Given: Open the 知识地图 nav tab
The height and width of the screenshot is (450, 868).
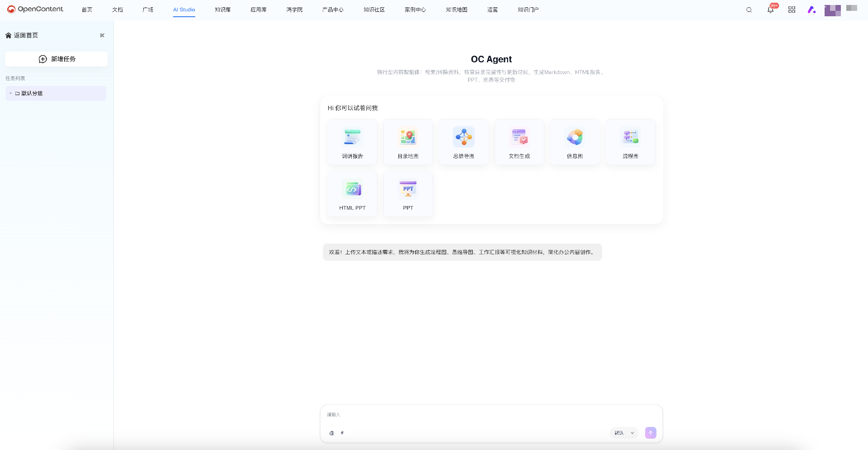Looking at the screenshot, I should [x=457, y=9].
